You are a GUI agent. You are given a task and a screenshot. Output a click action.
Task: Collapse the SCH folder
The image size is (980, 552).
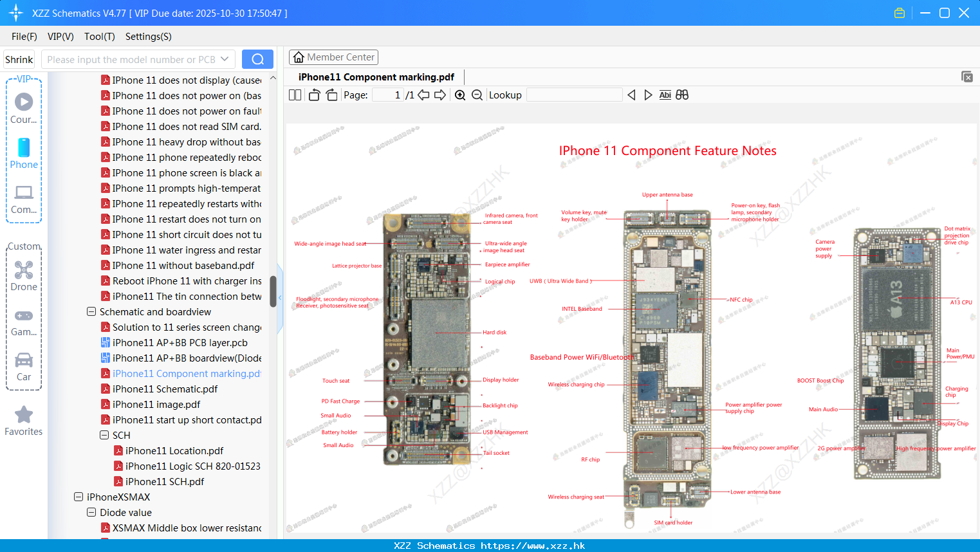tap(104, 436)
